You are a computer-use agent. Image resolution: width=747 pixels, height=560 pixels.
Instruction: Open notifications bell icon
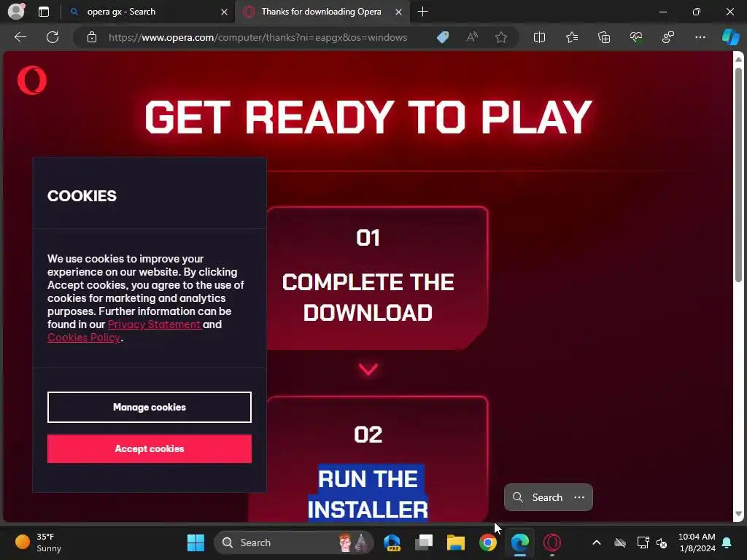point(727,542)
